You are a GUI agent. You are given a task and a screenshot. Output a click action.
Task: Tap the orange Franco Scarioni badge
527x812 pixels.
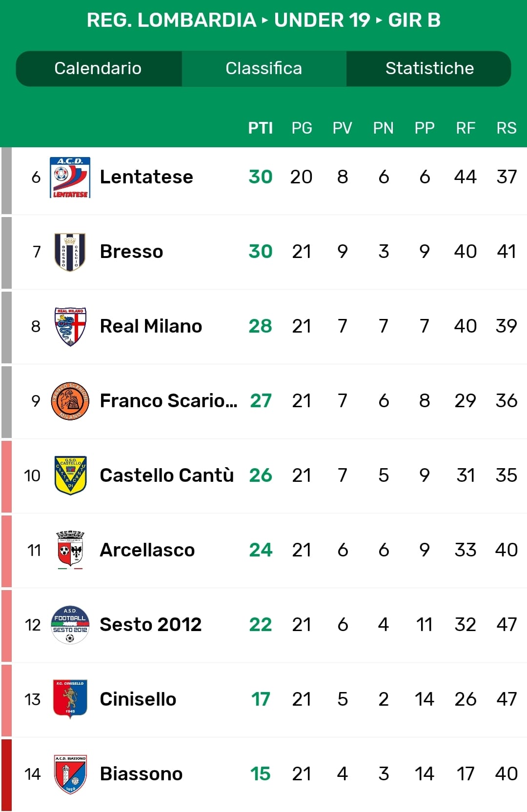point(70,401)
